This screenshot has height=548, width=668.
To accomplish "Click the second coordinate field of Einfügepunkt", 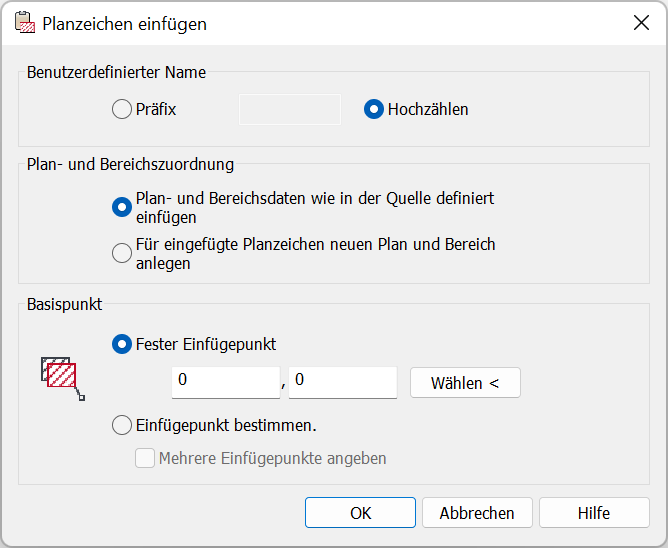I will [343, 382].
